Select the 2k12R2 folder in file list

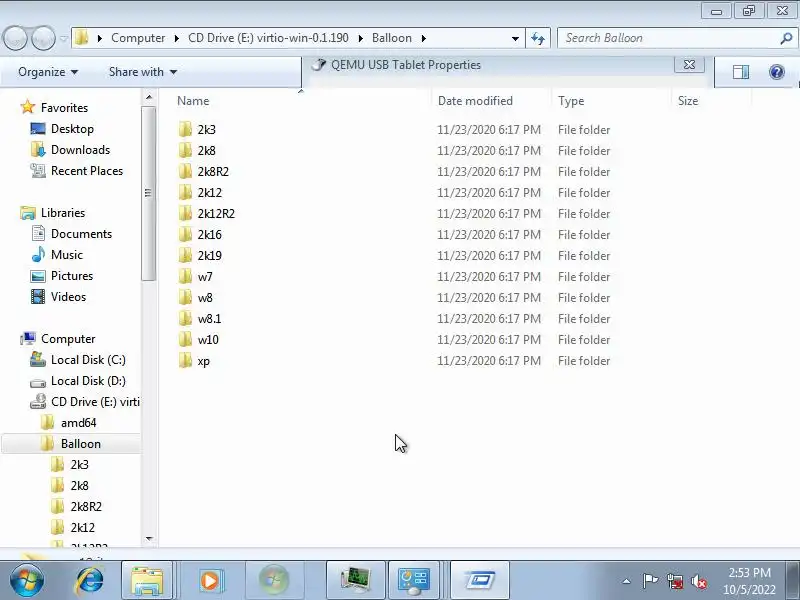point(207,213)
